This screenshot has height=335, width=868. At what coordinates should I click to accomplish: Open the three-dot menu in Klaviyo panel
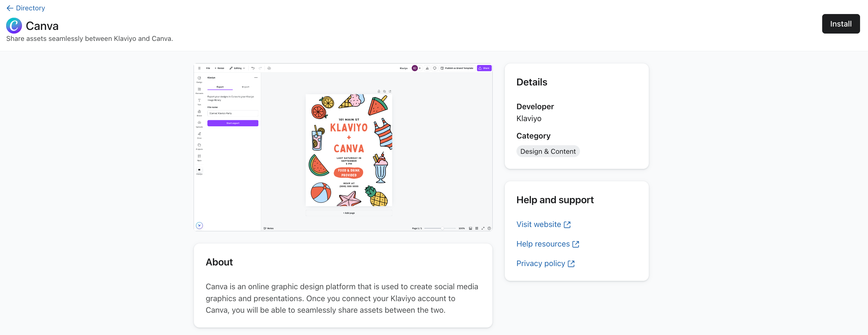point(256,77)
